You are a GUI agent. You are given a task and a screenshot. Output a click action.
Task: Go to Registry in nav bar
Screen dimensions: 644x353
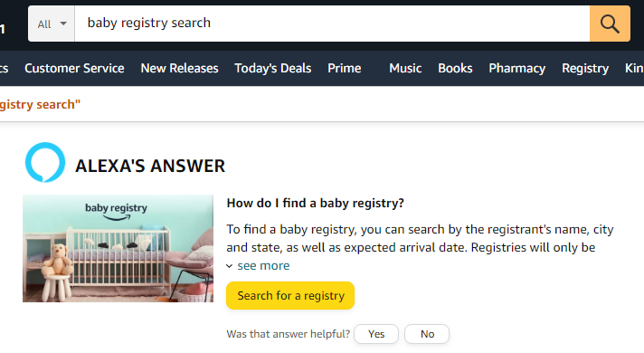(585, 68)
